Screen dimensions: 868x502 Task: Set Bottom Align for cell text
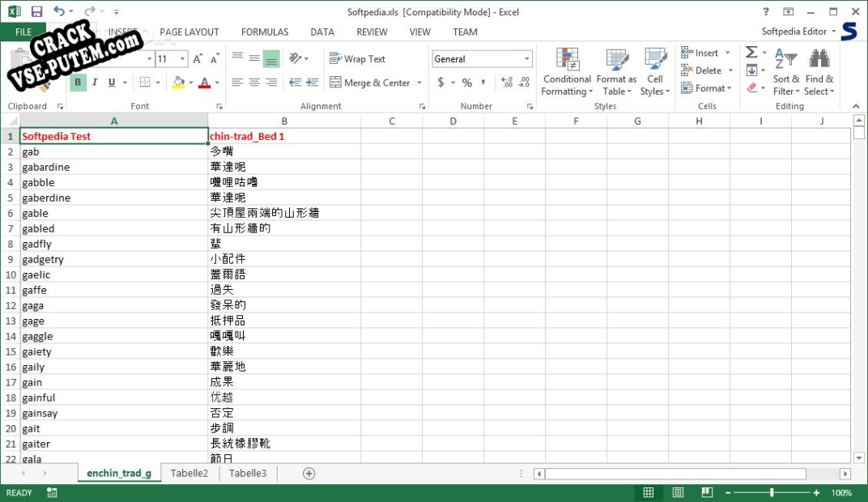click(x=271, y=58)
